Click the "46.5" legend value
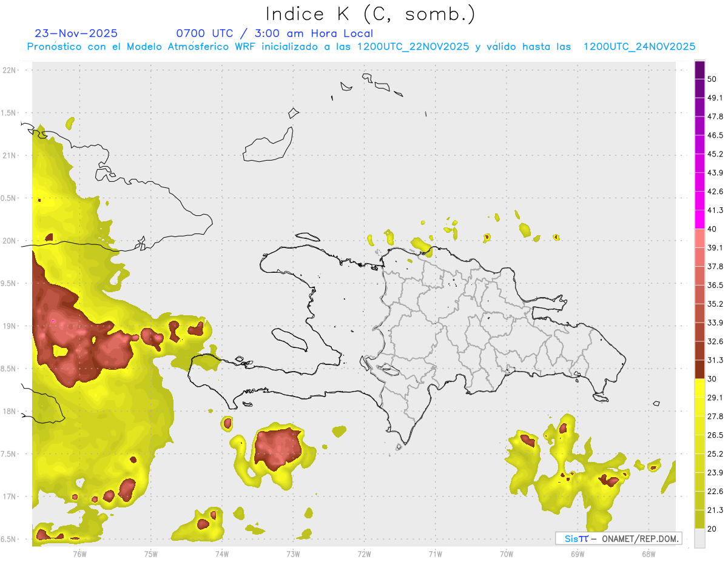728x562 pixels. (x=715, y=135)
